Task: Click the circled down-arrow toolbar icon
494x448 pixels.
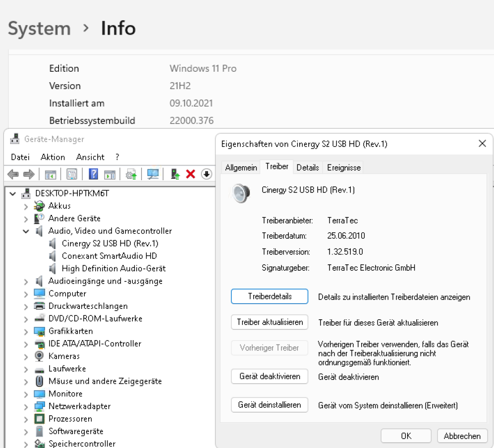Action: pyautogui.click(x=206, y=174)
